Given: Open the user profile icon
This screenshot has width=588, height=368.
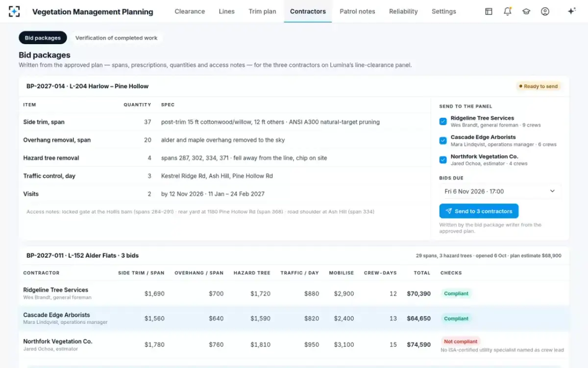Looking at the screenshot, I should coord(545,11).
